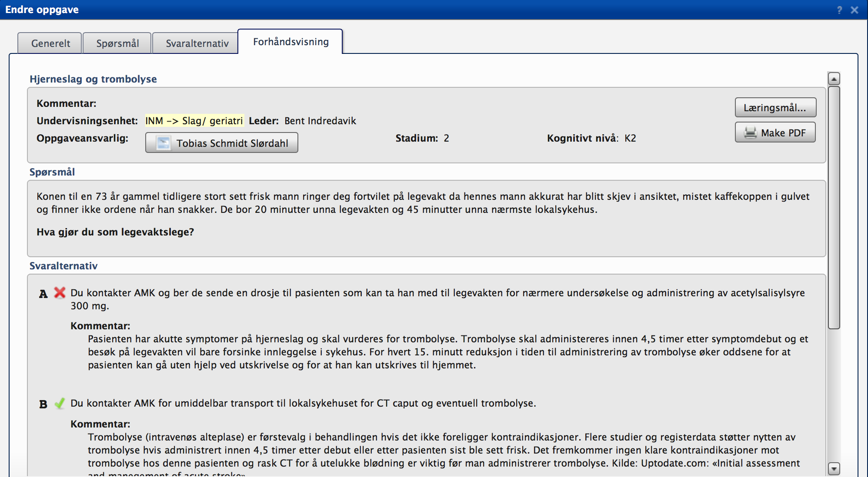
Task: Click the help question mark icon
Action: tap(839, 10)
